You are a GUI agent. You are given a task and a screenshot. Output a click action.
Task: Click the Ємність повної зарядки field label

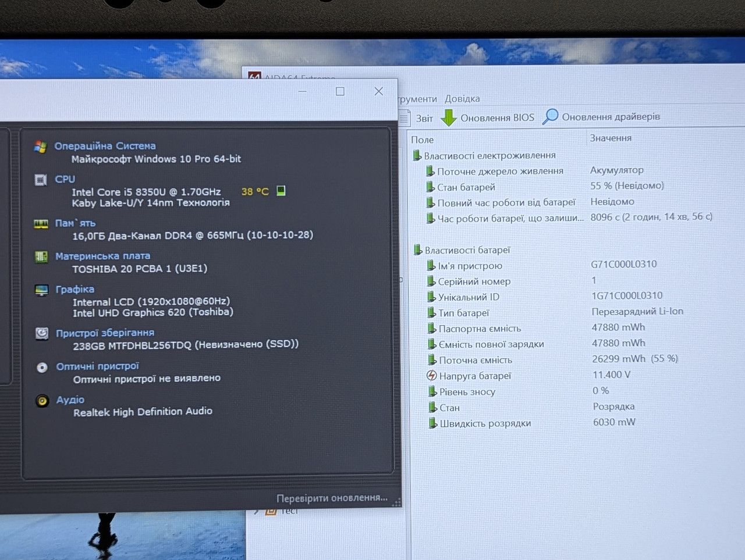coord(491,344)
